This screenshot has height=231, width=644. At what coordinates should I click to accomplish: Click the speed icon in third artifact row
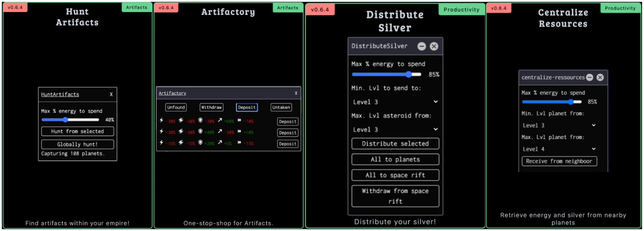pyautogui.click(x=239, y=143)
